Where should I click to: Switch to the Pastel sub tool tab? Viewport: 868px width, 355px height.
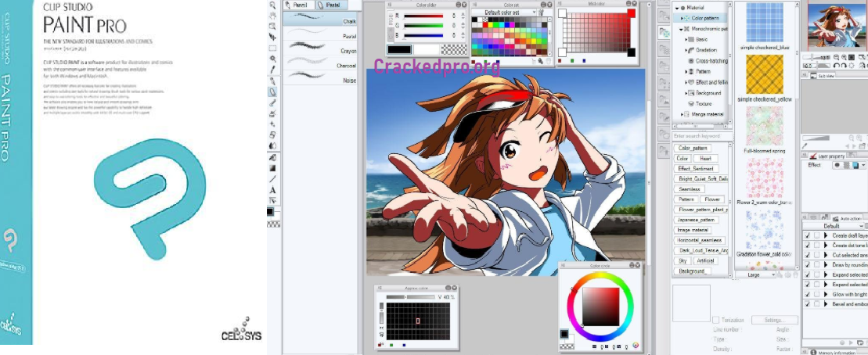(x=332, y=5)
